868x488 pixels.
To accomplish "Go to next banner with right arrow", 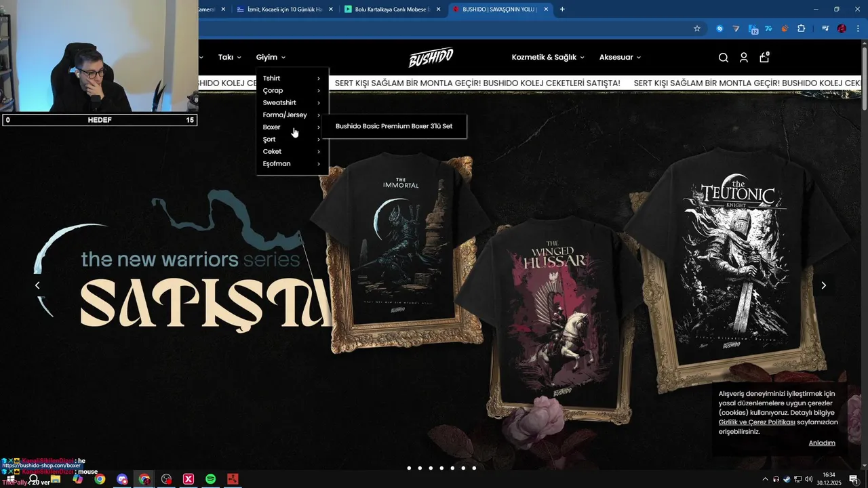I will click(823, 285).
